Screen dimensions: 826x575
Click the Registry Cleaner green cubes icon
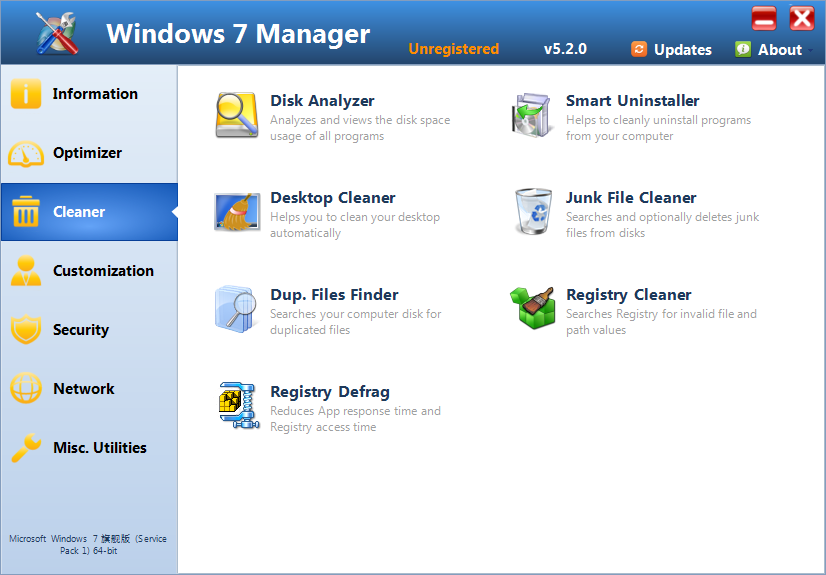pos(533,309)
